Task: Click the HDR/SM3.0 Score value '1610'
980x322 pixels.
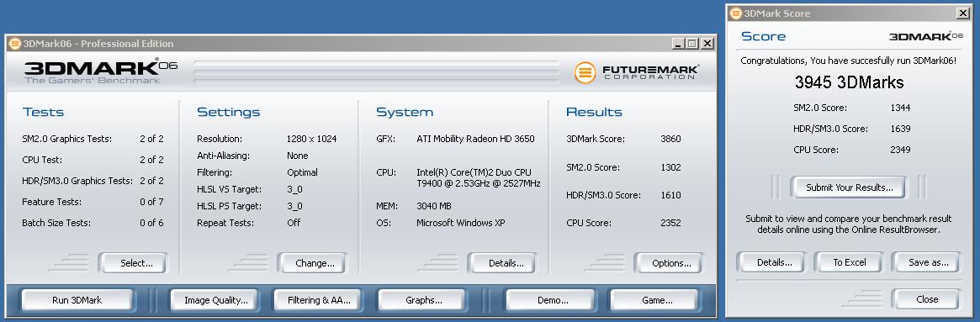Action: pos(670,195)
